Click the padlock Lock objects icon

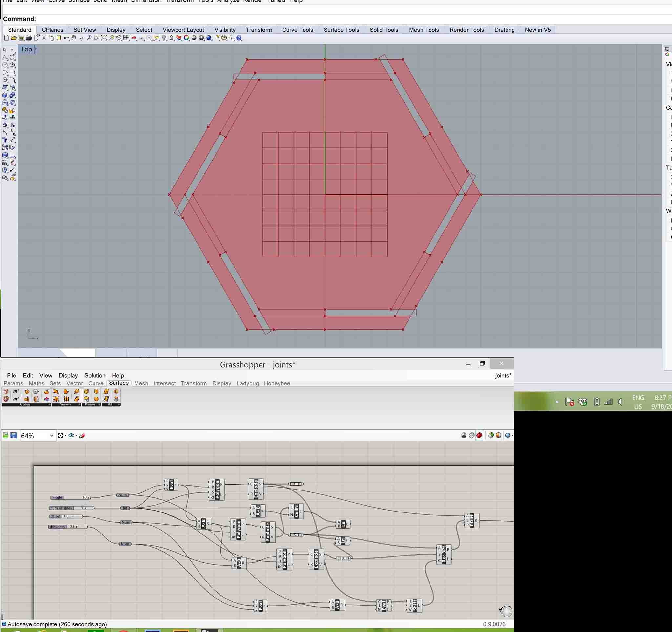[171, 38]
